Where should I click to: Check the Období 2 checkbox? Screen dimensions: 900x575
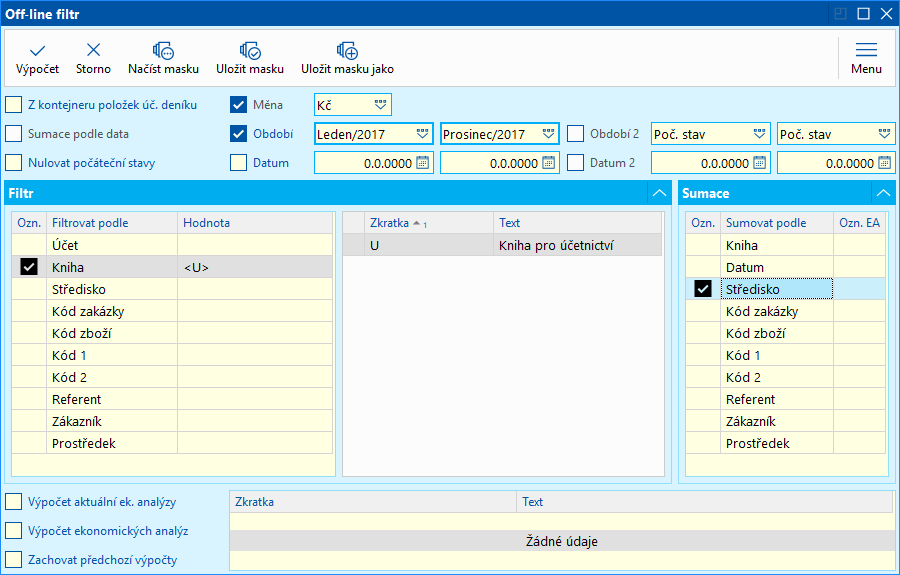coord(575,134)
